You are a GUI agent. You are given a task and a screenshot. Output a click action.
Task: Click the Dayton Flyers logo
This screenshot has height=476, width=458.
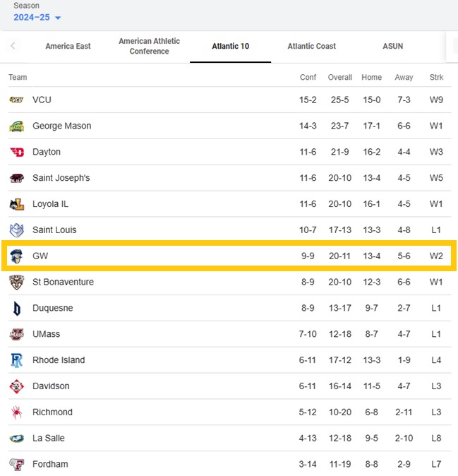17,153
